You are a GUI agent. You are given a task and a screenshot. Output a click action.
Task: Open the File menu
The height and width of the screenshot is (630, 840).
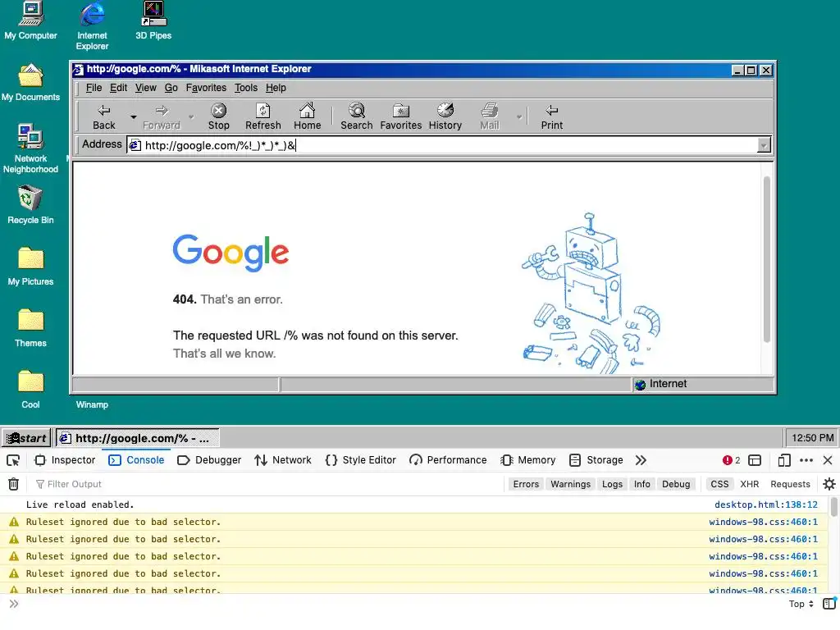point(94,88)
